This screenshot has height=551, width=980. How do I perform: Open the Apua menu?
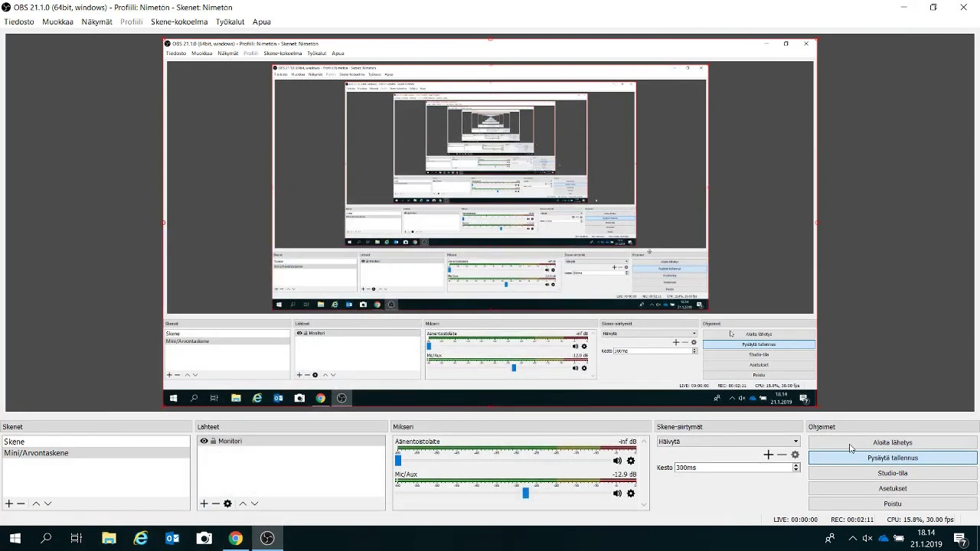[x=262, y=21]
